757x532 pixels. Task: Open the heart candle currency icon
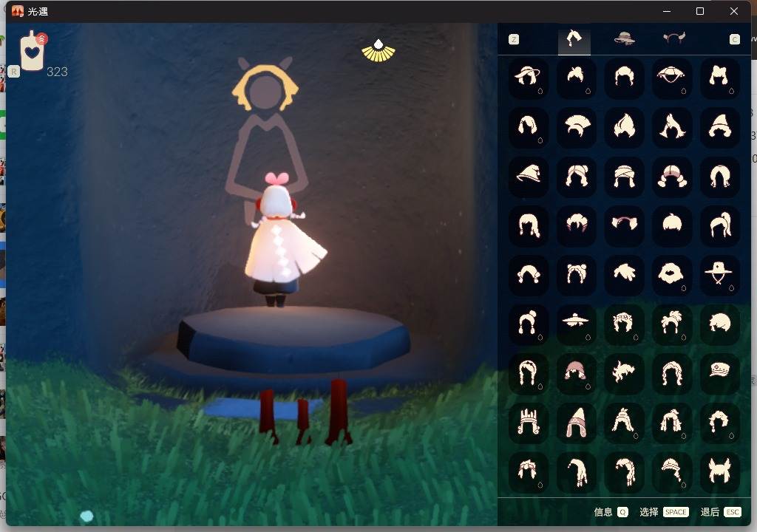[x=32, y=52]
